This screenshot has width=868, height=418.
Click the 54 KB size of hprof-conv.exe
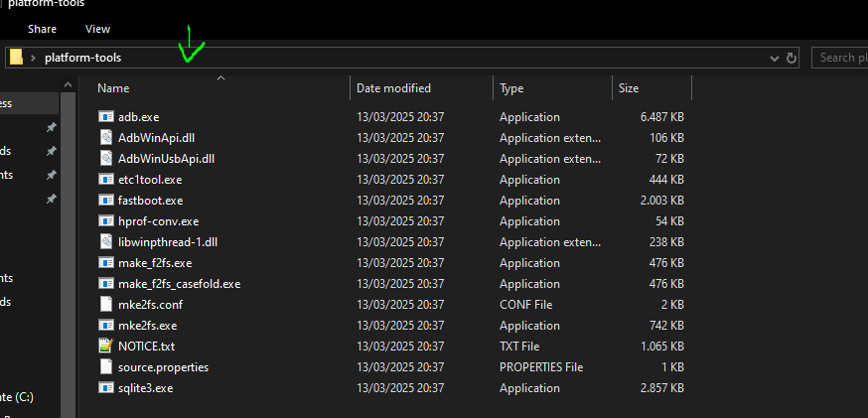(669, 220)
